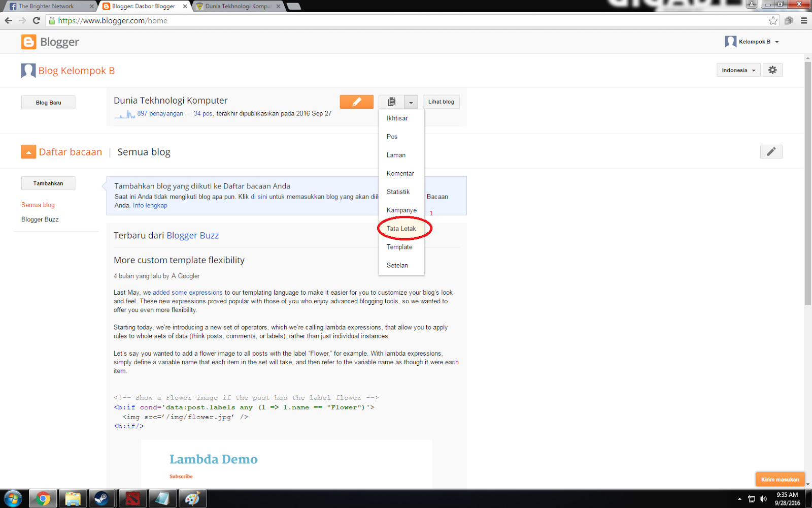The width and height of the screenshot is (812, 508).
Task: Open the Info lengkap link
Action: 150,205
